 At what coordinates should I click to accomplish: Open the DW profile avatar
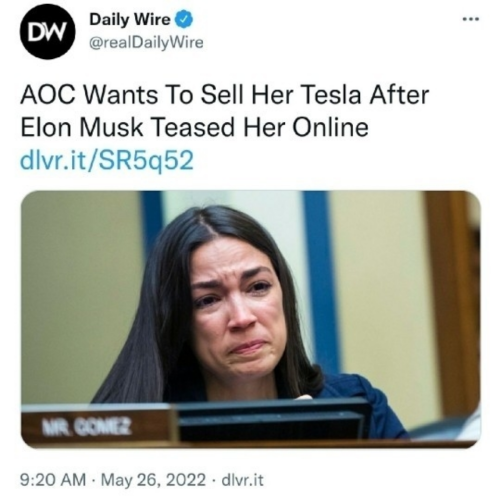point(47,32)
